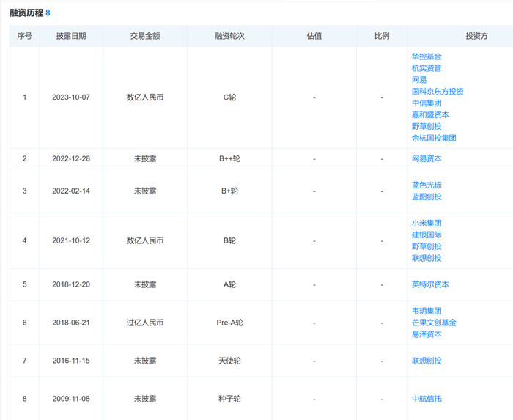Select the date cell 2016-11-15
The image size is (513, 420).
(71, 361)
